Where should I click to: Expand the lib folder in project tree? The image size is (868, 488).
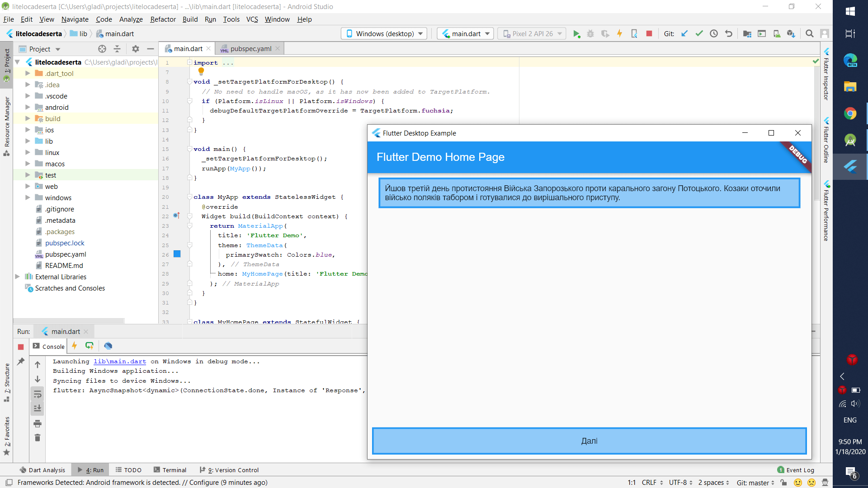coord(28,141)
